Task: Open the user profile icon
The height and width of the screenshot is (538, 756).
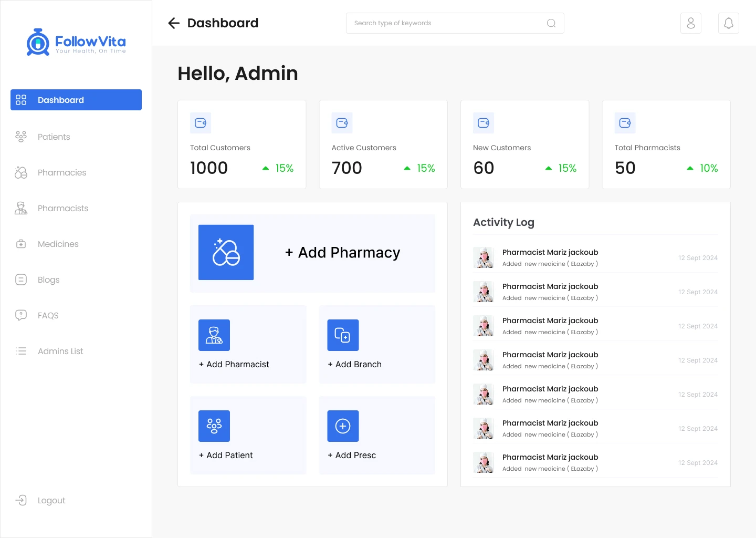Action: click(x=690, y=23)
